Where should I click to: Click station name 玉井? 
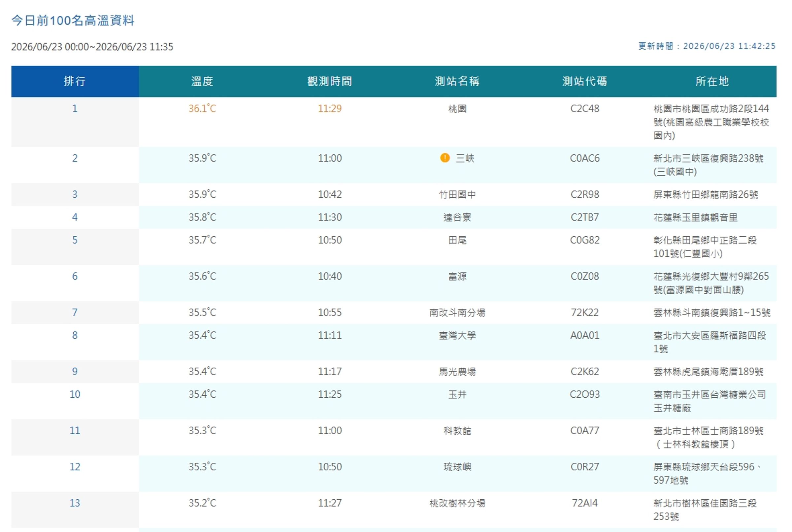point(457,395)
